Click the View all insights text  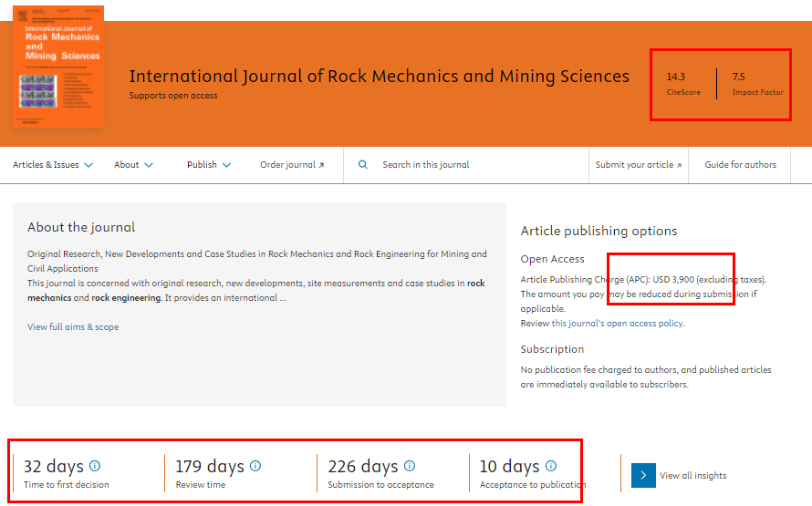[692, 476]
